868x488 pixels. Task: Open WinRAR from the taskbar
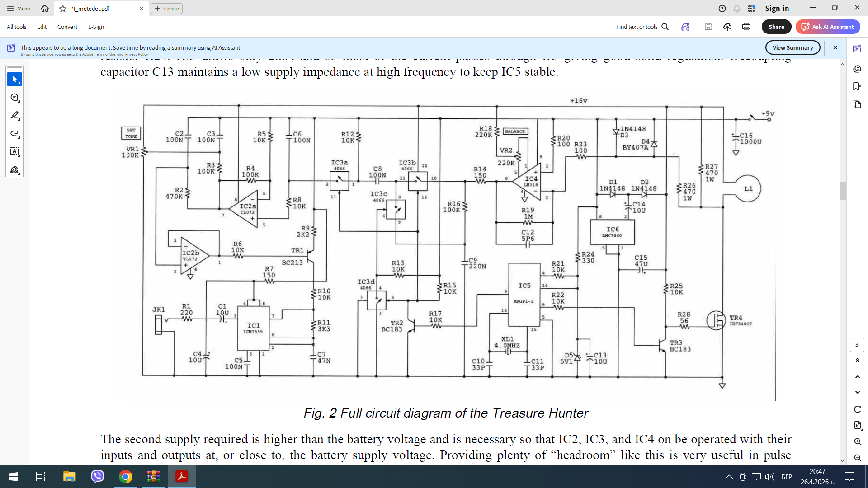pos(154,477)
